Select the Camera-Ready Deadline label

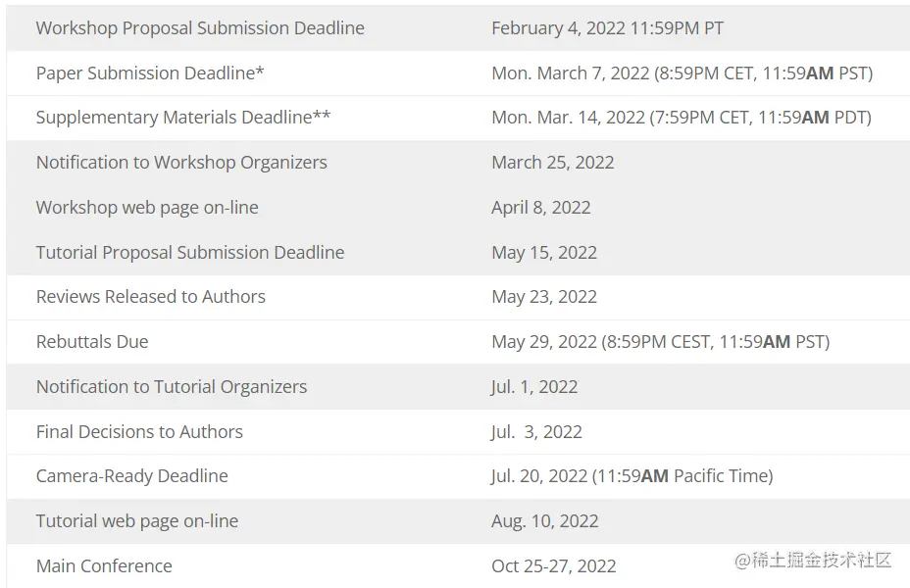pos(132,476)
